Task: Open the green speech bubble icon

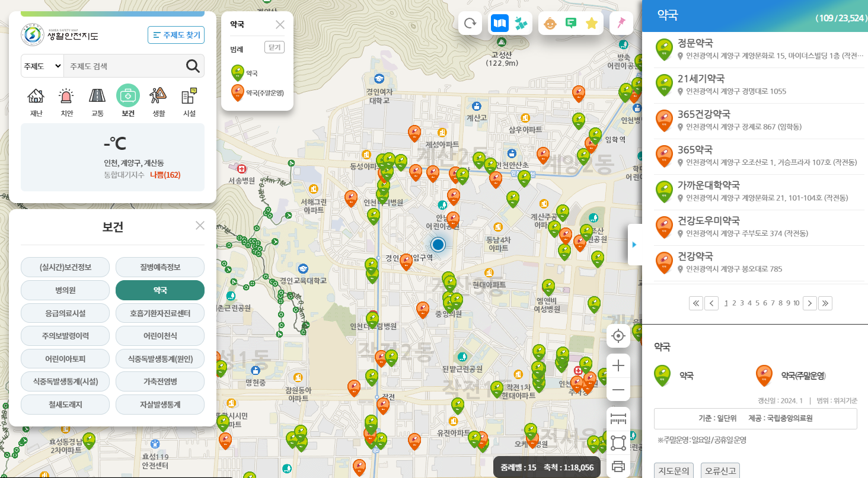Action: [571, 23]
